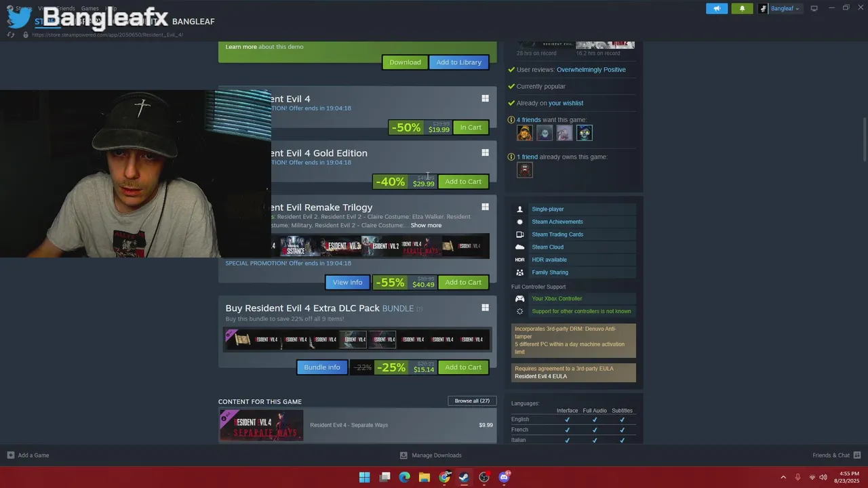The width and height of the screenshot is (868, 488).
Task: Expand Remake Trilogy description with Show more
Action: click(x=426, y=225)
